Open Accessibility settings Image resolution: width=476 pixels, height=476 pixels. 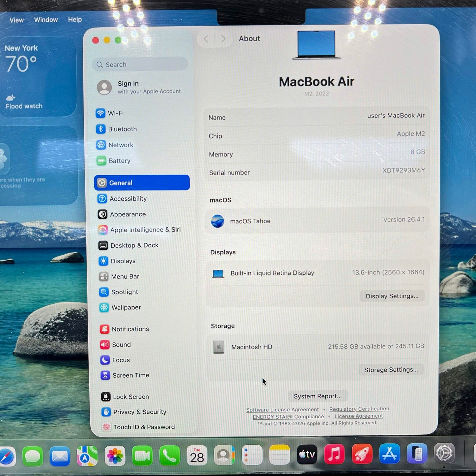coord(122,199)
